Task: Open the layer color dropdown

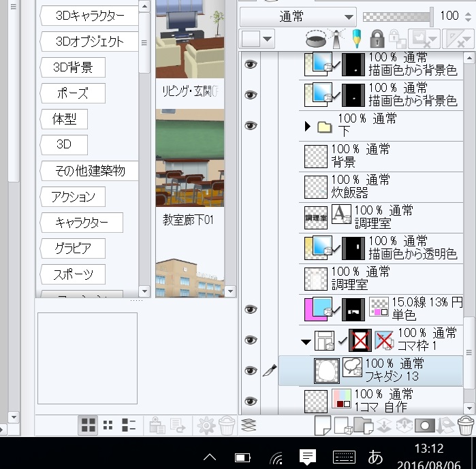Action: coord(258,39)
